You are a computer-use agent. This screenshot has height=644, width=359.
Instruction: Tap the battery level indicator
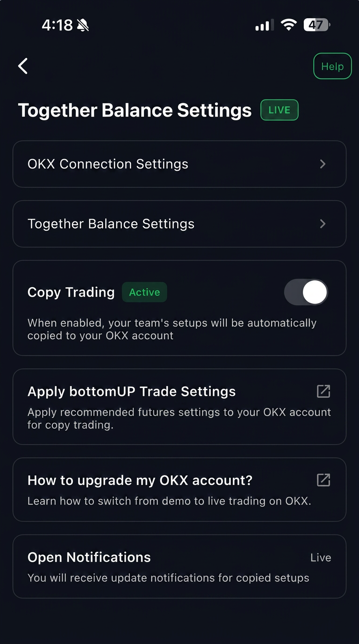tap(317, 25)
